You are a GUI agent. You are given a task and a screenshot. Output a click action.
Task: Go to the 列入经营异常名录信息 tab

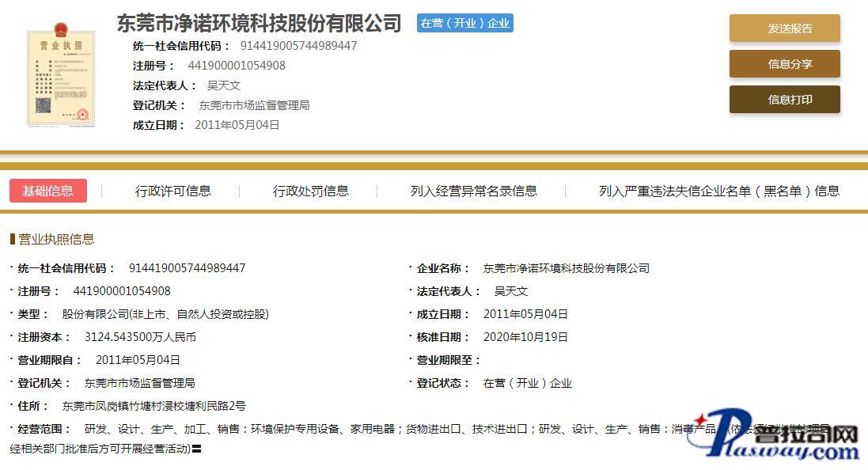click(x=473, y=191)
